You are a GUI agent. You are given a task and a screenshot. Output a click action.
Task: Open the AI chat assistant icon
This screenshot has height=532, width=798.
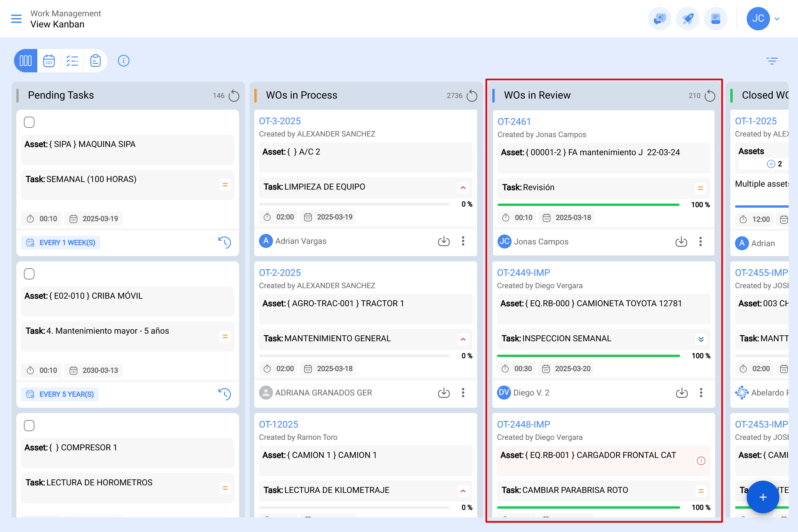tap(659, 19)
